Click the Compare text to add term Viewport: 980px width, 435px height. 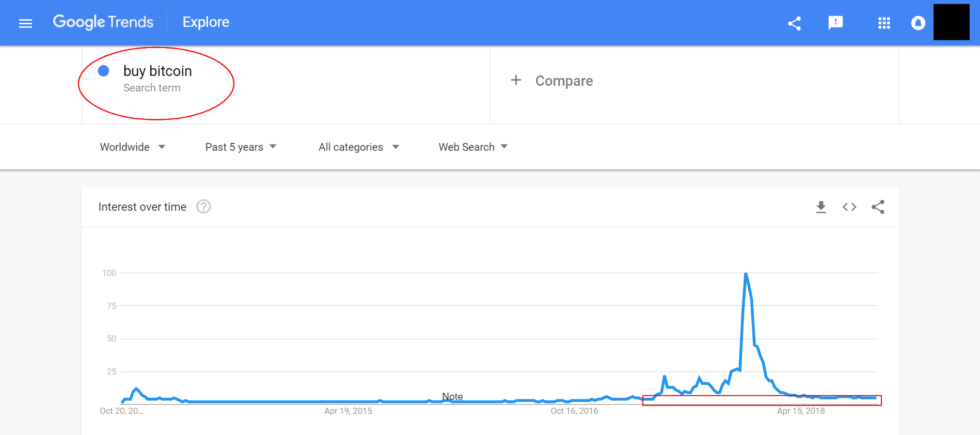(x=564, y=81)
